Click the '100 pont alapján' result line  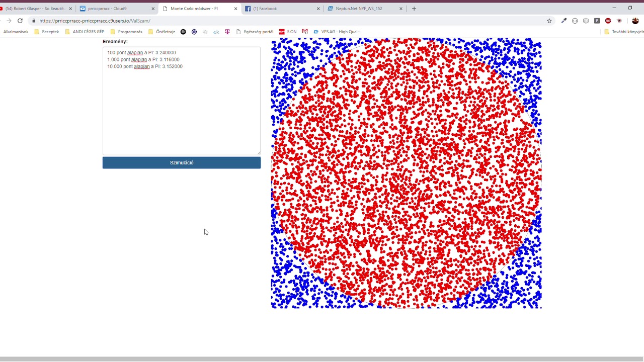coord(141,52)
